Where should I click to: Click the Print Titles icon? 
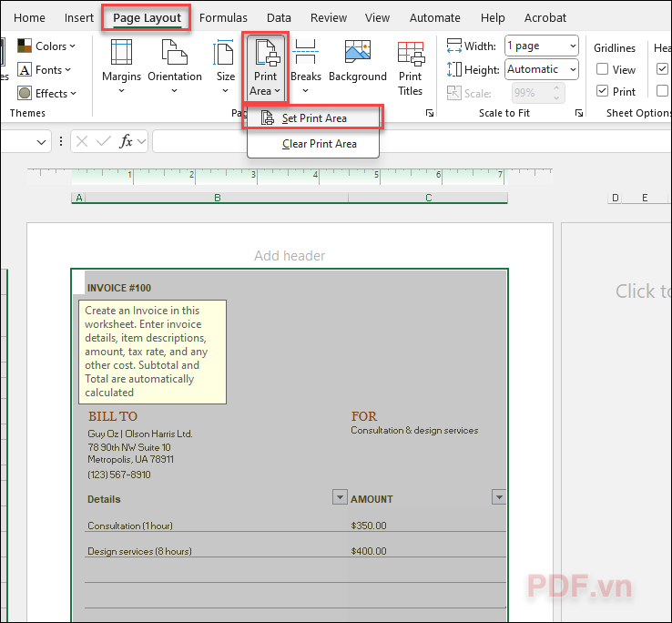tap(411, 53)
